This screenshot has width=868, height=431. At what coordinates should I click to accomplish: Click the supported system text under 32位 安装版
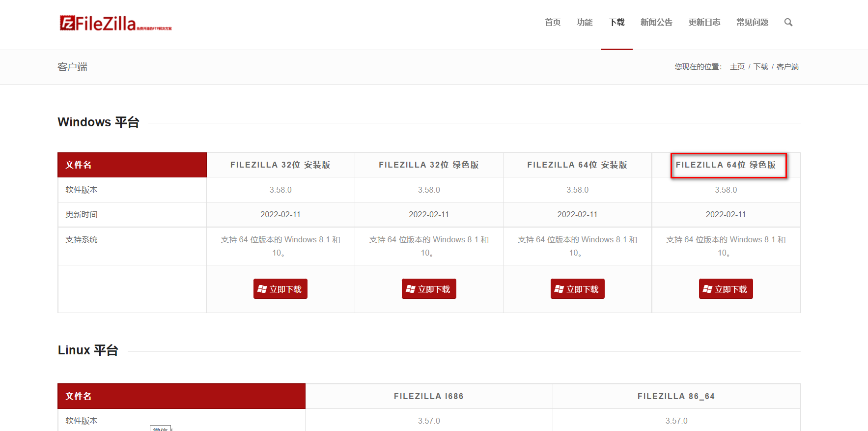click(x=280, y=246)
